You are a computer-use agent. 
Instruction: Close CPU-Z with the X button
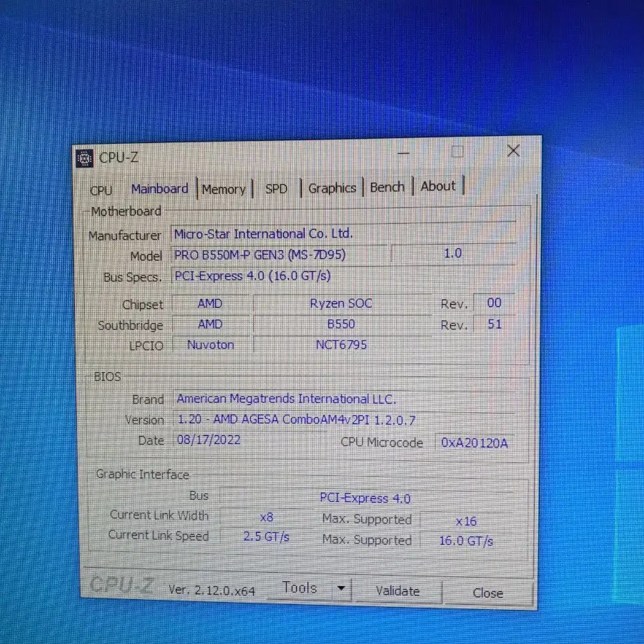click(x=514, y=150)
